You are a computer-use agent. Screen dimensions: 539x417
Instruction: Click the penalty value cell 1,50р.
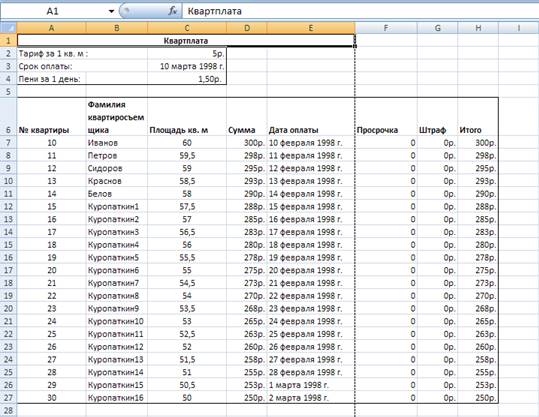pyautogui.click(x=187, y=79)
